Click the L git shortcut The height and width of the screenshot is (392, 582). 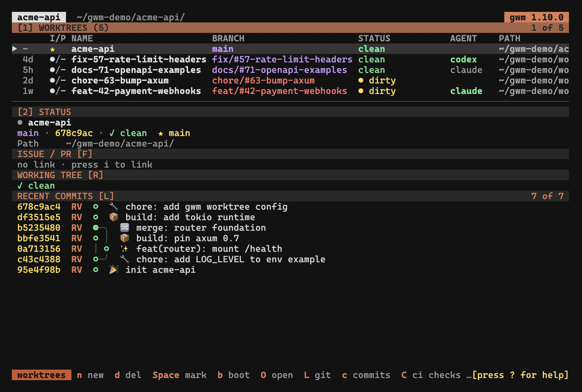click(317, 375)
